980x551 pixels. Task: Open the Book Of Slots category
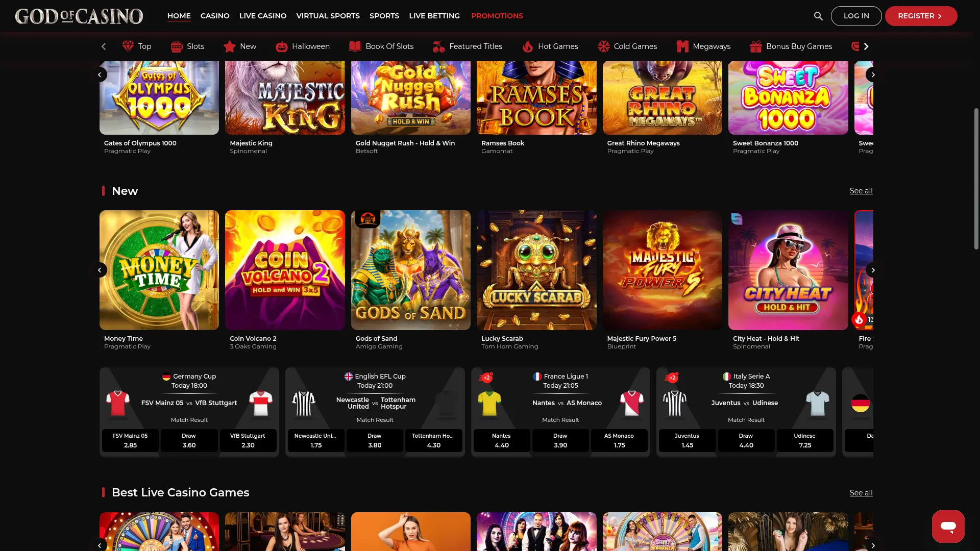coord(381,46)
